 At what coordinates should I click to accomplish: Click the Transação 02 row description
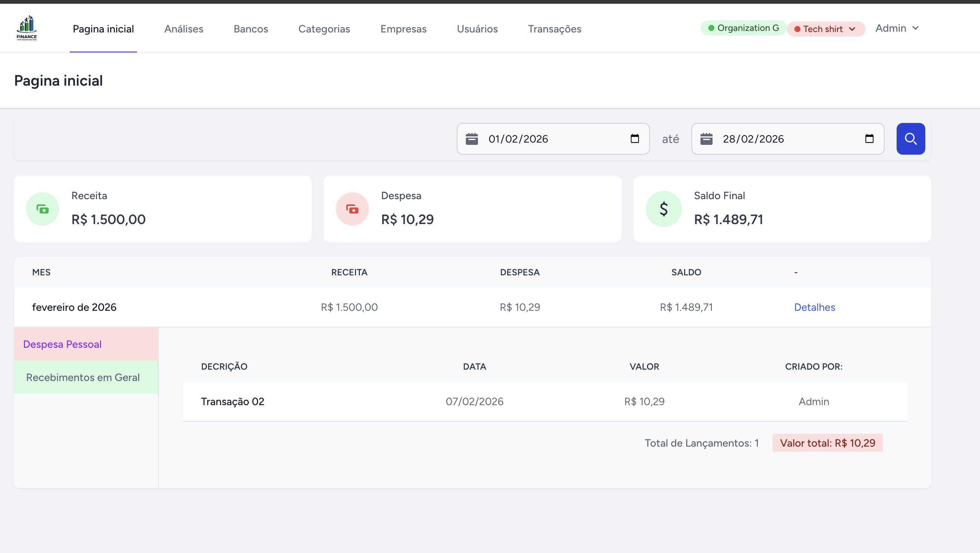pos(232,401)
